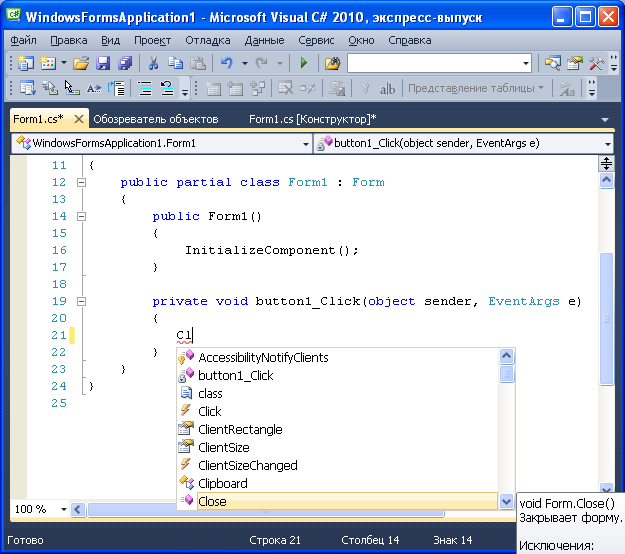This screenshot has width=625, height=554.
Task: Click the Add New Item icon
Action: (48, 63)
